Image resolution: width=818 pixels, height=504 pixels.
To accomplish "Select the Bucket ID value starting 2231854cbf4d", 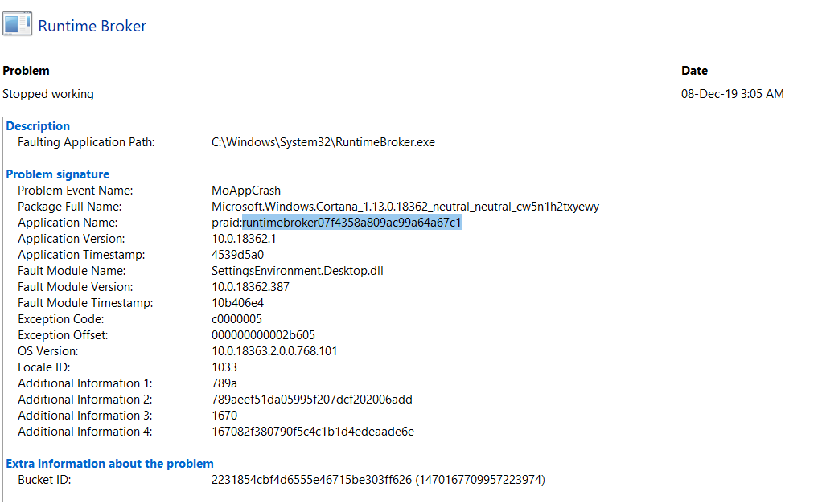I will 378,480.
